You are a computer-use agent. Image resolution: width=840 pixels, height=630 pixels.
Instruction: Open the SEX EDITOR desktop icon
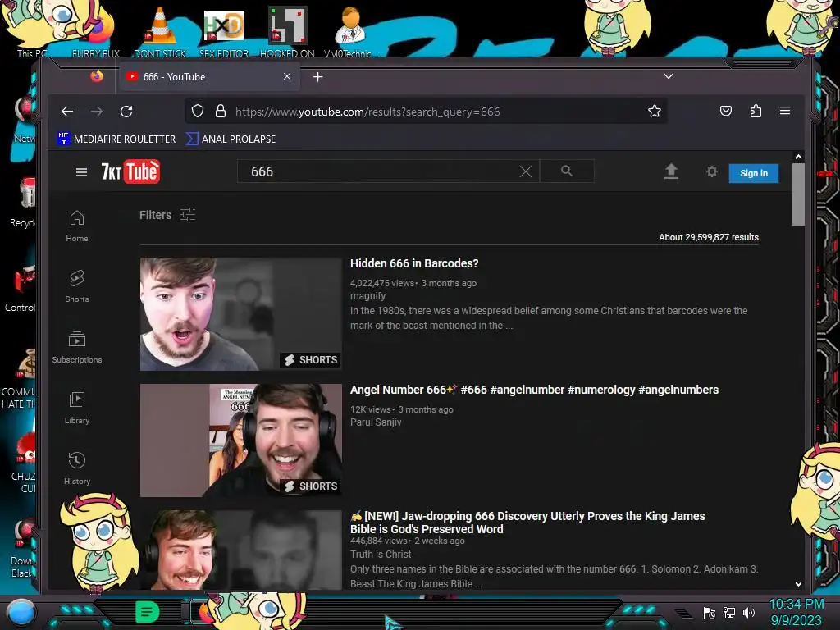pyautogui.click(x=223, y=32)
